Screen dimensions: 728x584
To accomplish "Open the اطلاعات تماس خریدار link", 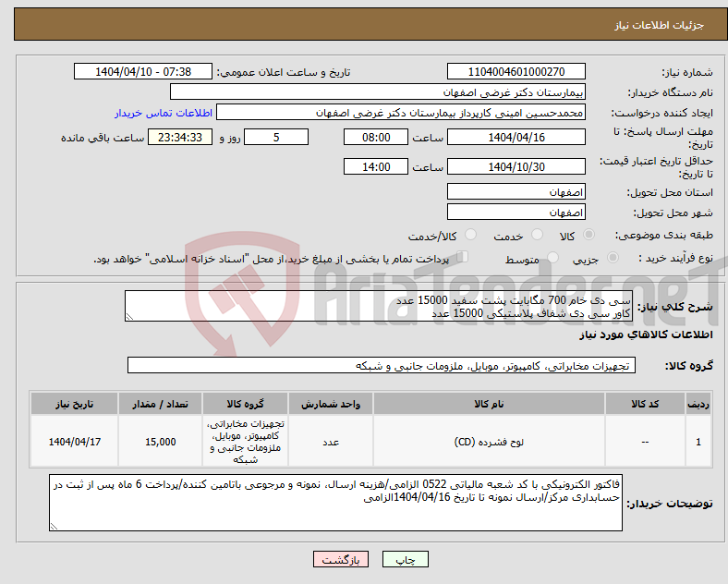I will point(164,113).
